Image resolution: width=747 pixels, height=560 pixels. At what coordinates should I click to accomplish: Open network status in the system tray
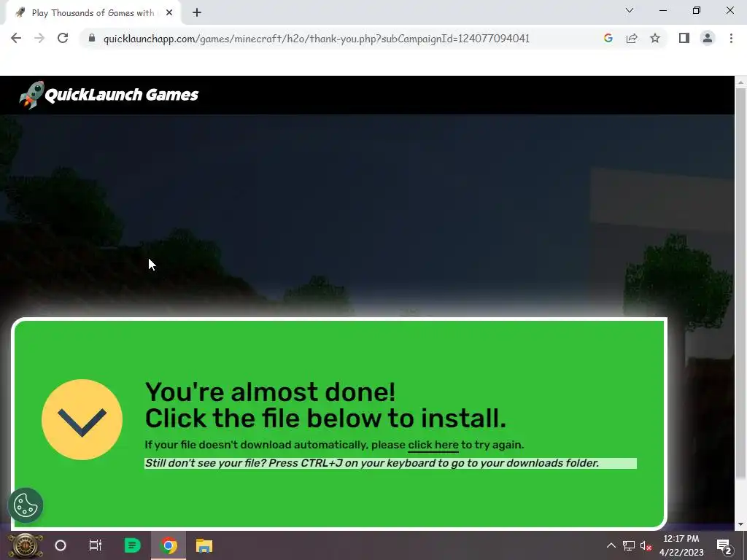[x=629, y=545]
